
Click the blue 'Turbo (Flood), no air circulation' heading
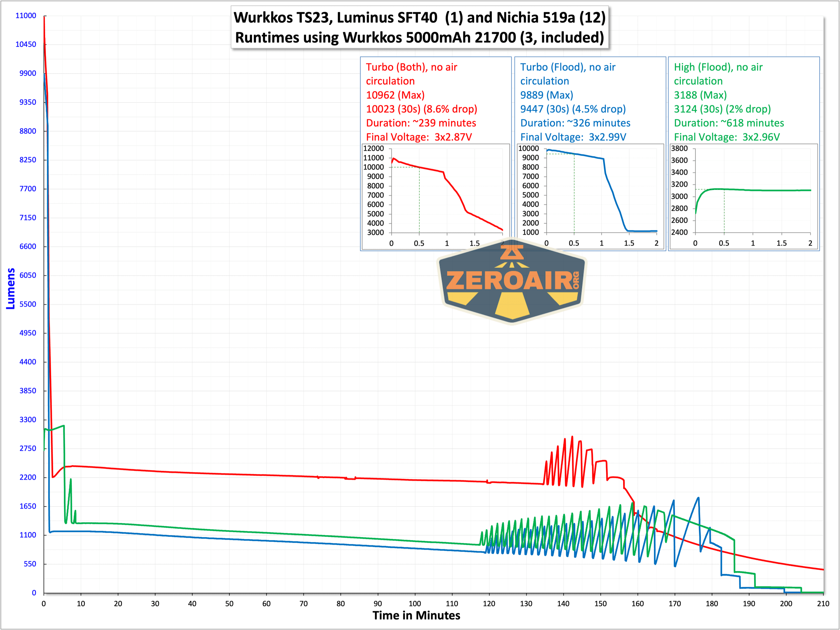coord(568,74)
